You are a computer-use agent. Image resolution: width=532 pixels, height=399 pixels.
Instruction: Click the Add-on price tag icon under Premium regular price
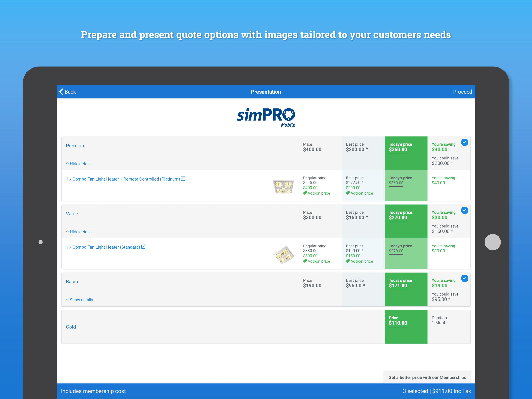(305, 193)
